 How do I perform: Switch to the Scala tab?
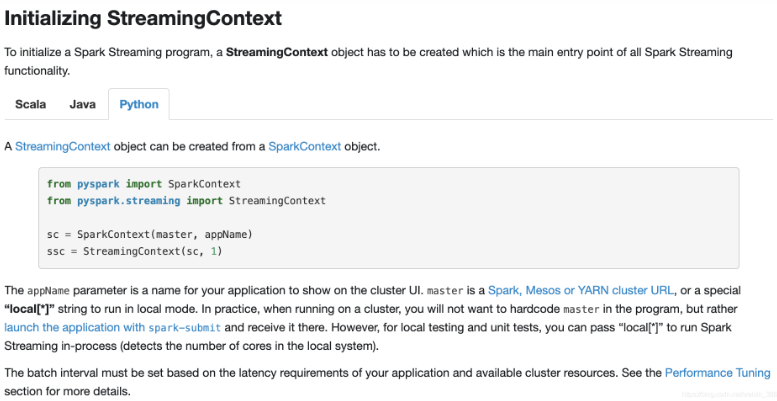(30, 104)
